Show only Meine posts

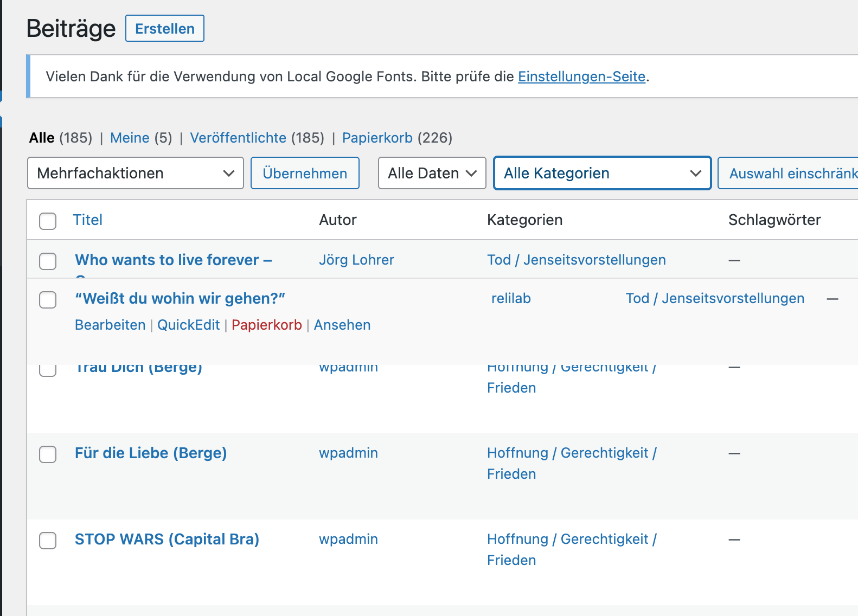pos(130,138)
